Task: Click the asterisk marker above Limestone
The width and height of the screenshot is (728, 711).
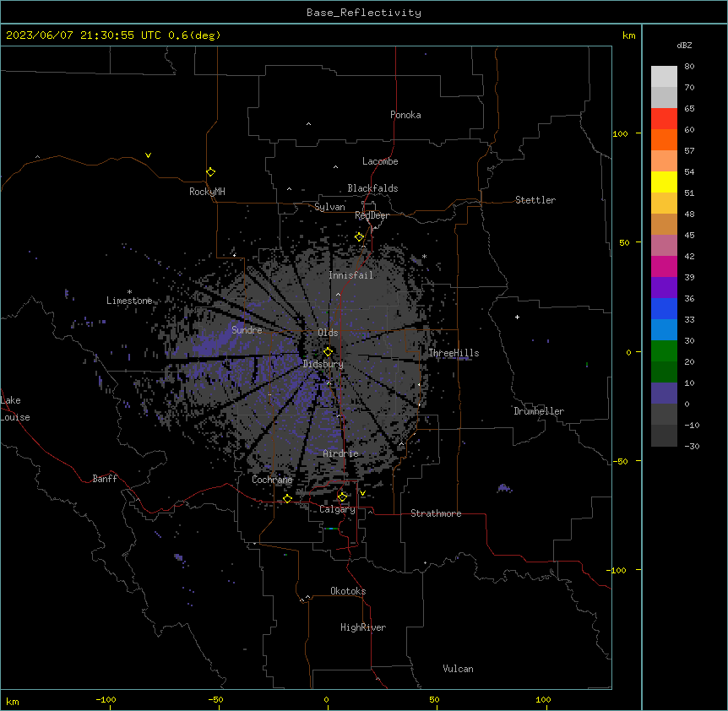Action: tap(129, 292)
